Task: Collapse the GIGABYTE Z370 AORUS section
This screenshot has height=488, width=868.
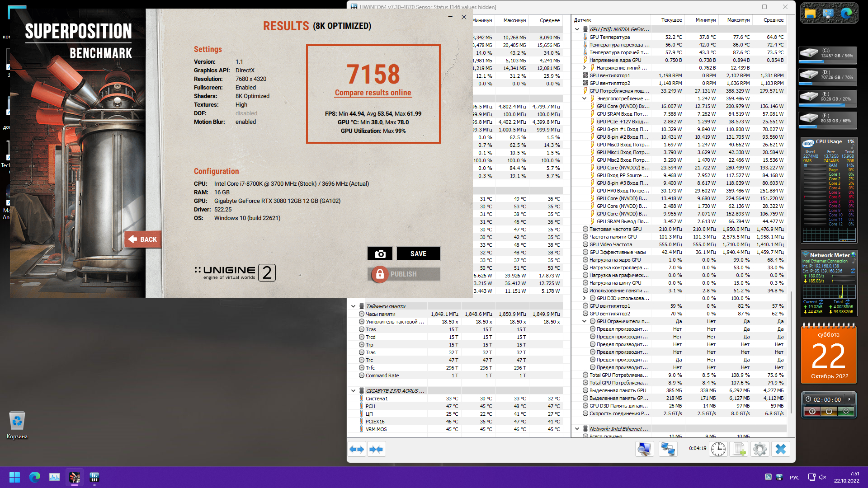Action: (354, 391)
